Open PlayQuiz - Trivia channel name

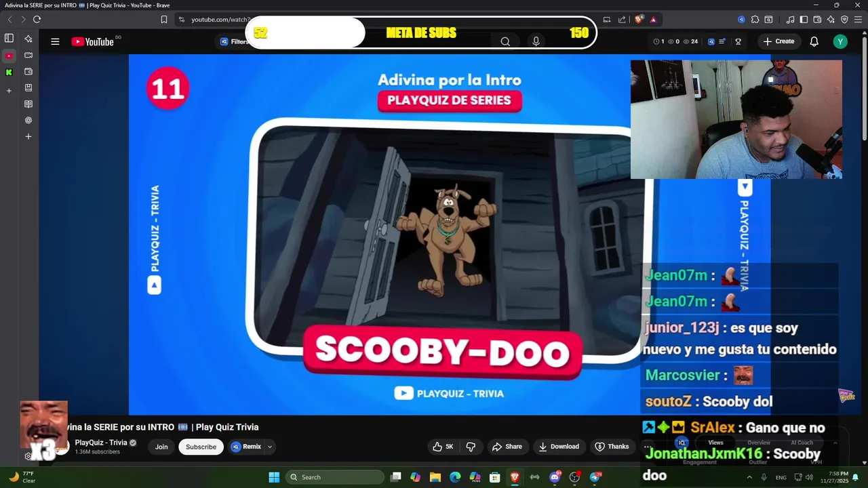pyautogui.click(x=101, y=443)
